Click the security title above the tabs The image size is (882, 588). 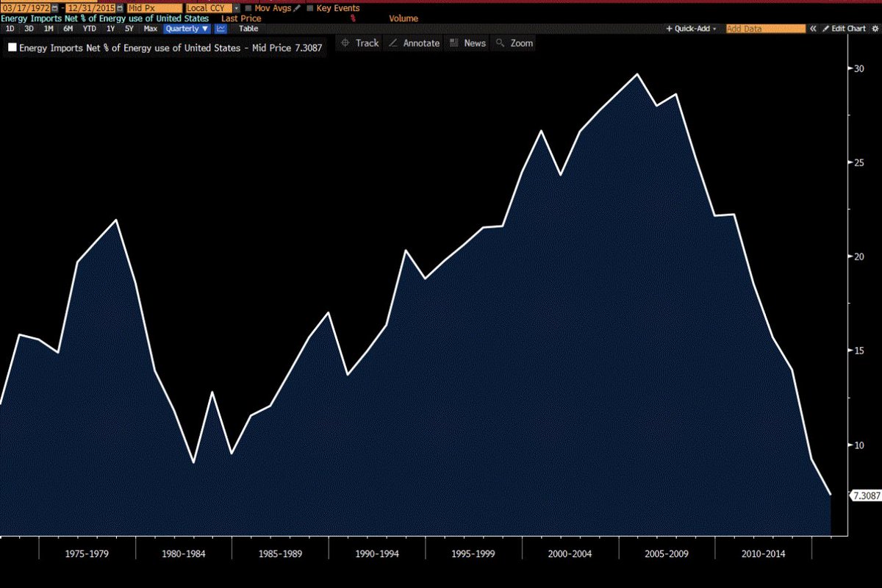point(104,18)
